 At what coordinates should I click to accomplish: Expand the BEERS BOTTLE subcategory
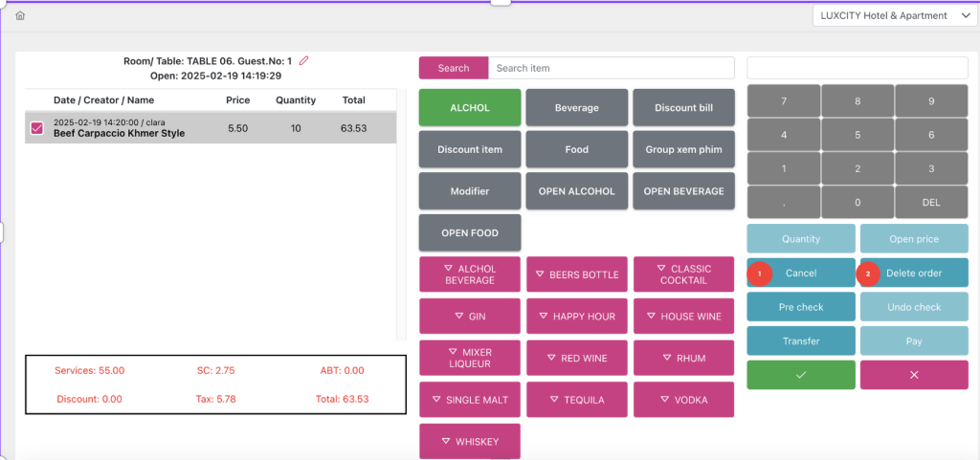[577, 274]
